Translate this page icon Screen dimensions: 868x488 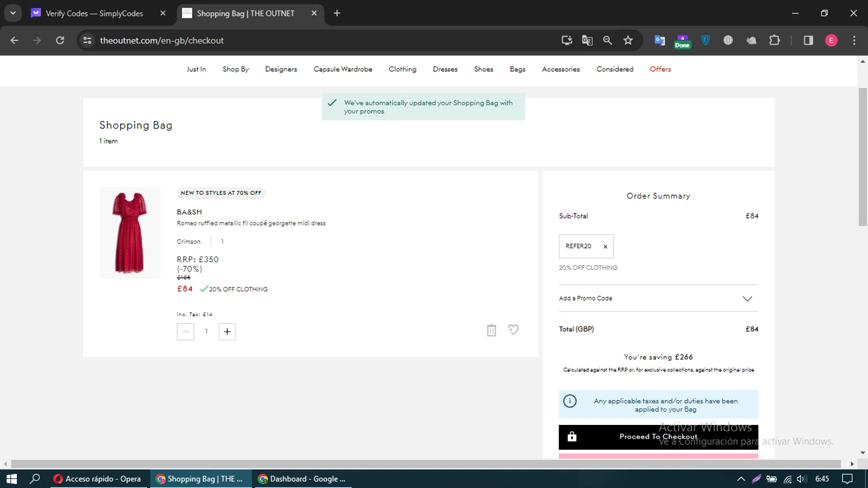click(x=587, y=41)
